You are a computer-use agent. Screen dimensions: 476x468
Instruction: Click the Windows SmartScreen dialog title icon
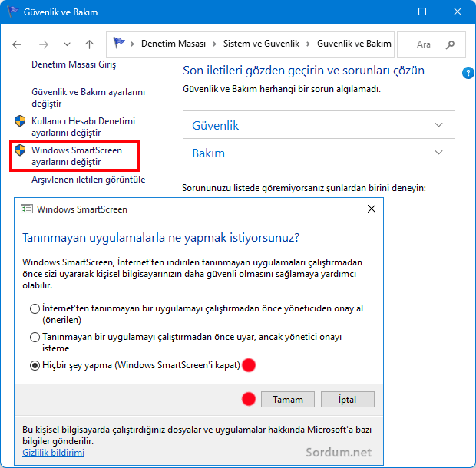pos(27,209)
